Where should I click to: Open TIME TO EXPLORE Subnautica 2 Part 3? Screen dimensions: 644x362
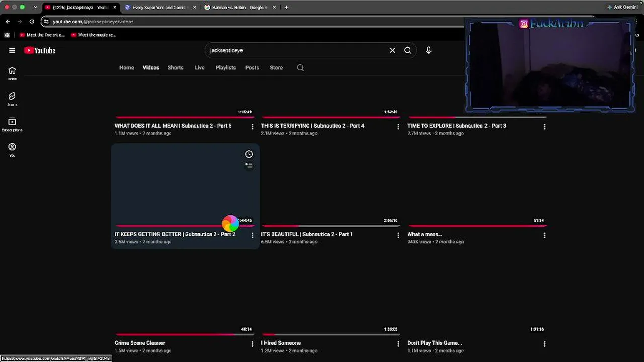click(x=456, y=126)
